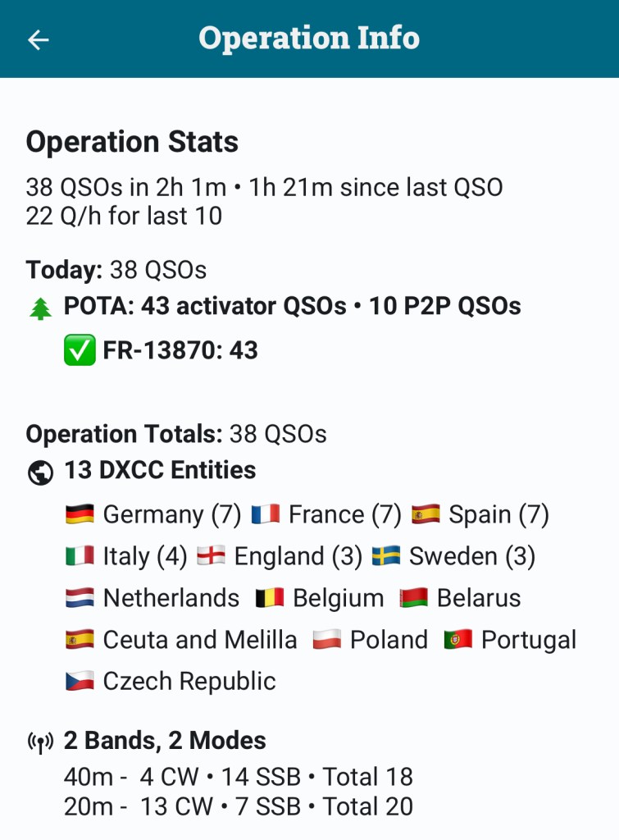619x840 pixels.
Task: Click the Germany flag icon
Action: tap(80, 514)
